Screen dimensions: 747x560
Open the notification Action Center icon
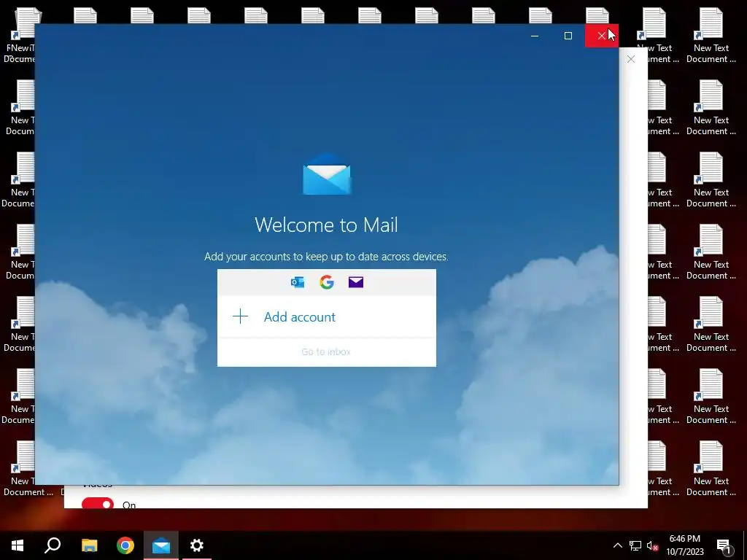coord(724,545)
